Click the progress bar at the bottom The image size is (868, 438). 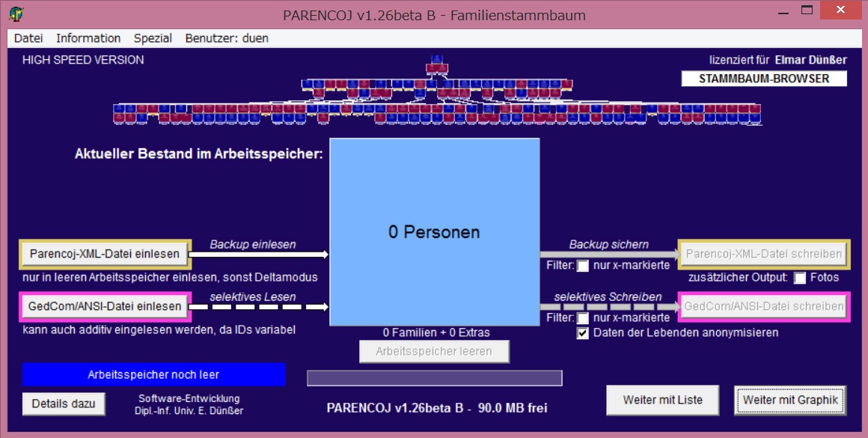click(x=434, y=378)
